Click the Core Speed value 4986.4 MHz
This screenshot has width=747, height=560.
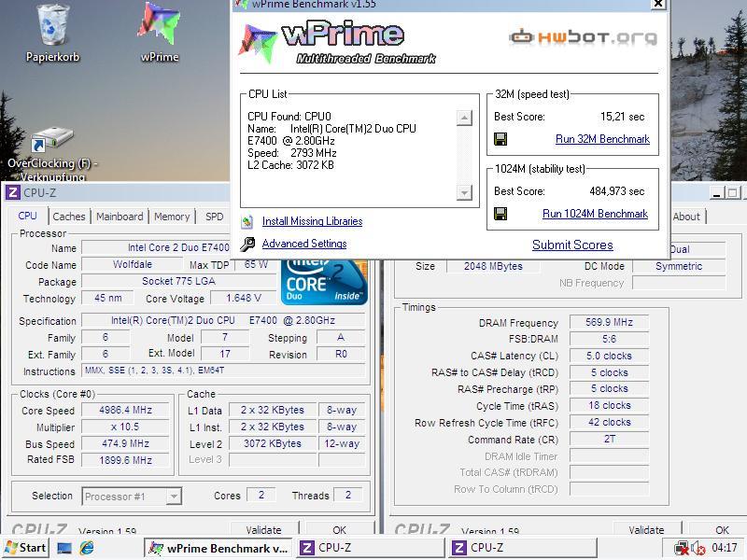point(125,410)
